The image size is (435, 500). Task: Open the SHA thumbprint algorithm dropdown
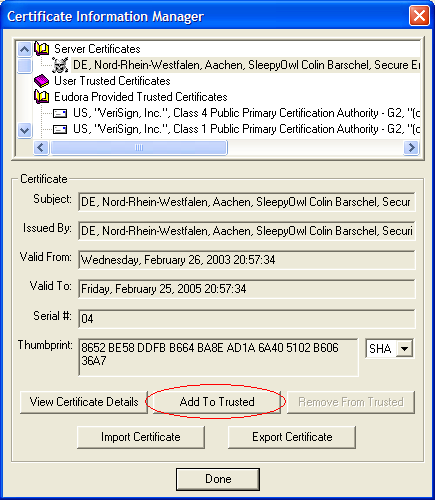pyautogui.click(x=404, y=349)
